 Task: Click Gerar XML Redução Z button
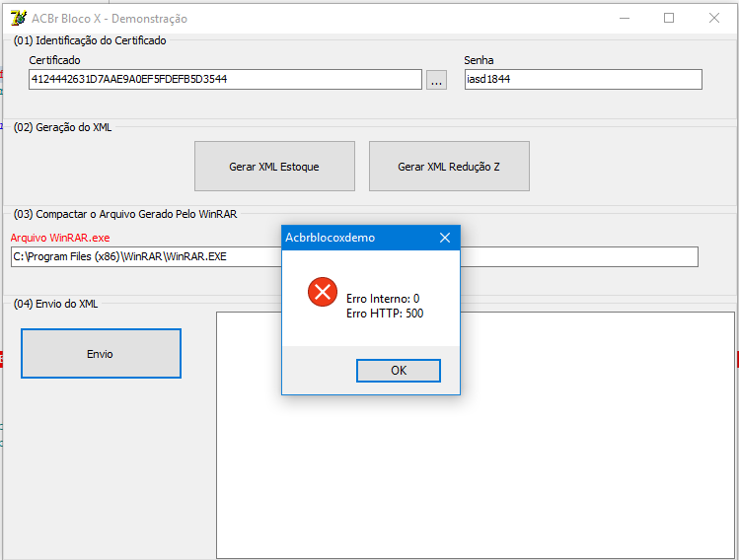(x=449, y=167)
